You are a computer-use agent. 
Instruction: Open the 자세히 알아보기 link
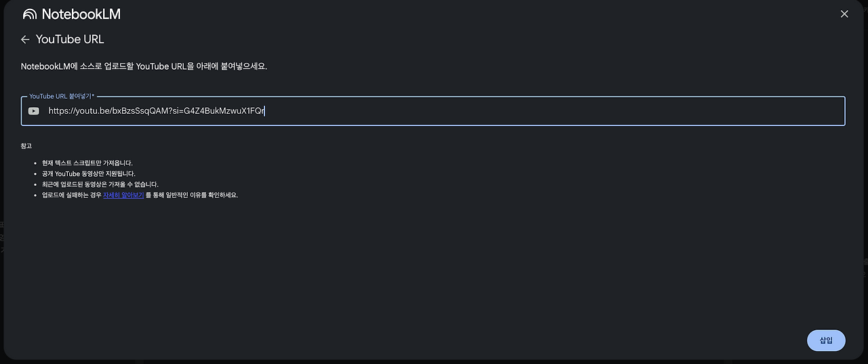pyautogui.click(x=123, y=195)
